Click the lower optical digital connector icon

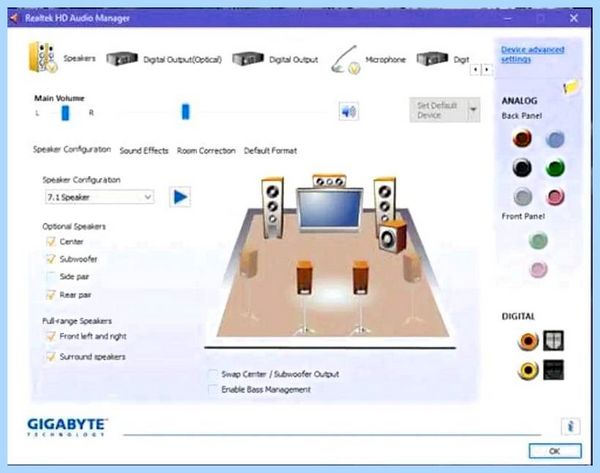click(553, 370)
